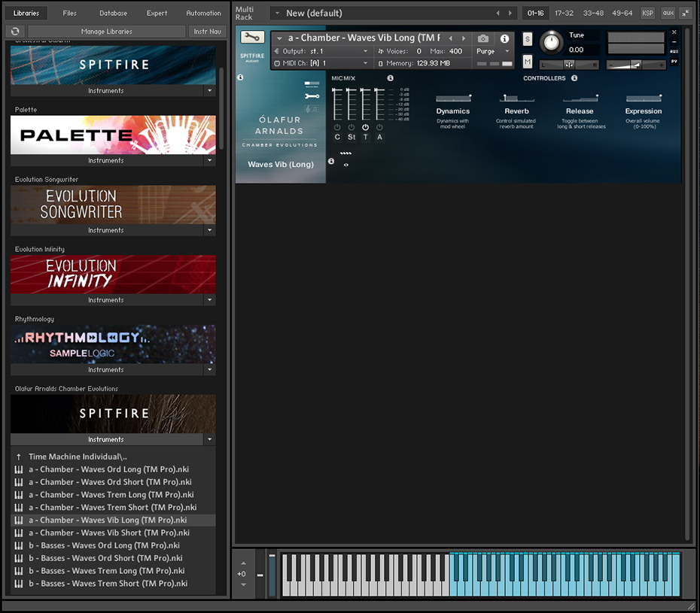Open the Database tab
The image size is (700, 613).
pyautogui.click(x=114, y=14)
